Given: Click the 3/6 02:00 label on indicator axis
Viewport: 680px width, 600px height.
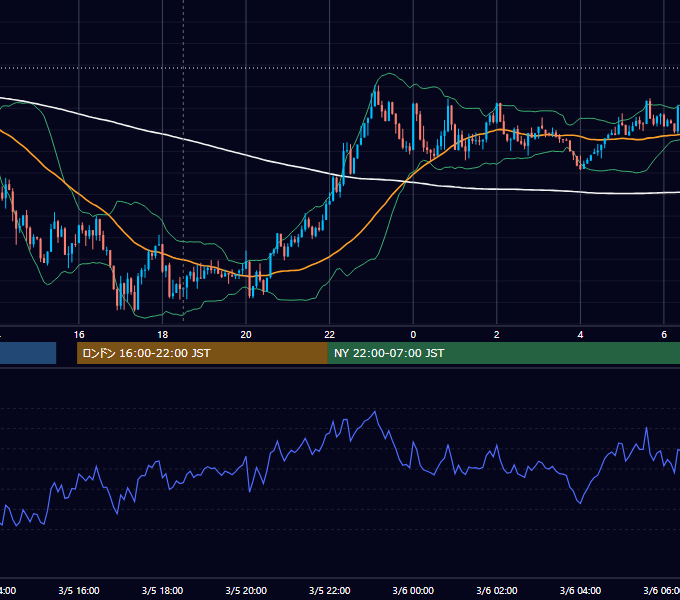Looking at the screenshot, I should point(497,590).
